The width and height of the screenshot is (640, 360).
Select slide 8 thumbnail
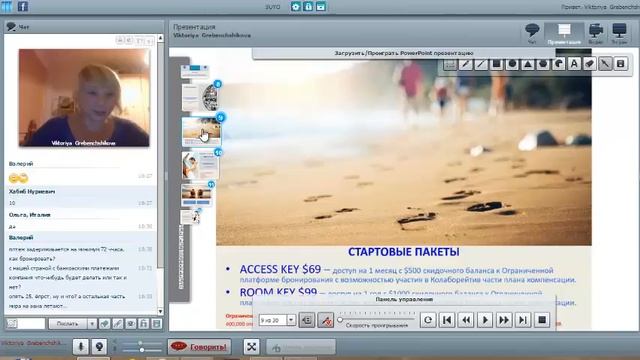200,98
